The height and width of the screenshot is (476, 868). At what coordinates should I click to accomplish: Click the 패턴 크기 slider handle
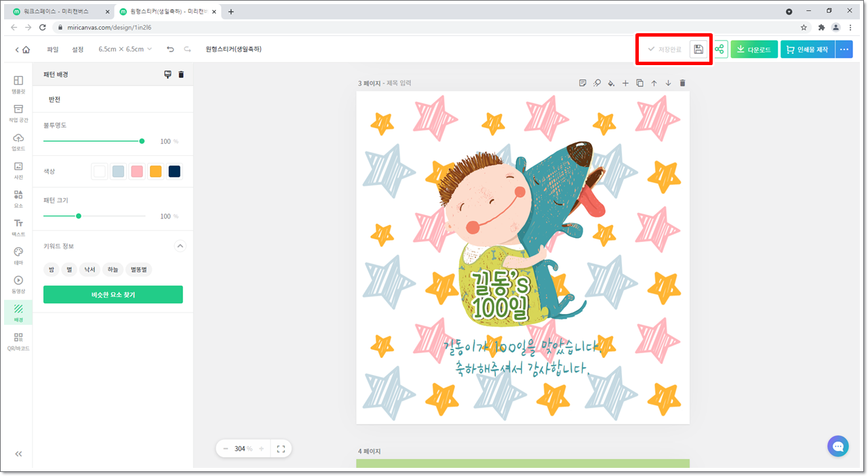tap(79, 216)
